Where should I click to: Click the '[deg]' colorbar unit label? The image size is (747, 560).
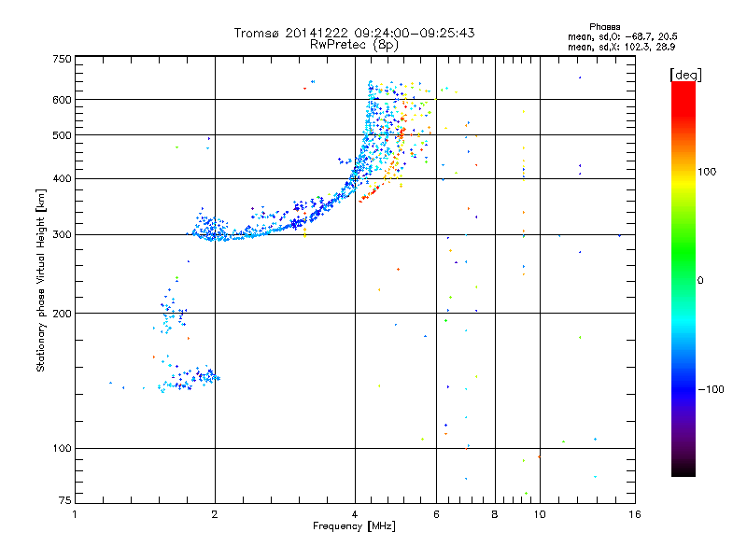click(x=685, y=75)
